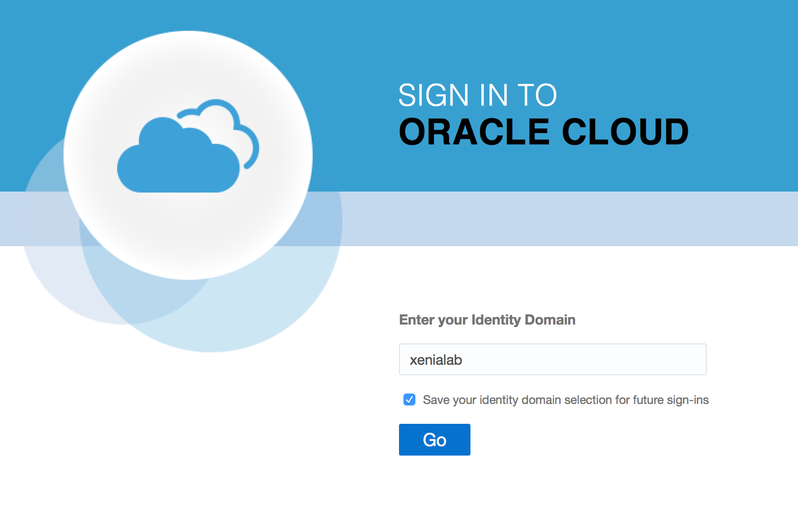This screenshot has height=532, width=798.
Task: Click 'Save your identity domain selection' label text
Action: (x=566, y=400)
